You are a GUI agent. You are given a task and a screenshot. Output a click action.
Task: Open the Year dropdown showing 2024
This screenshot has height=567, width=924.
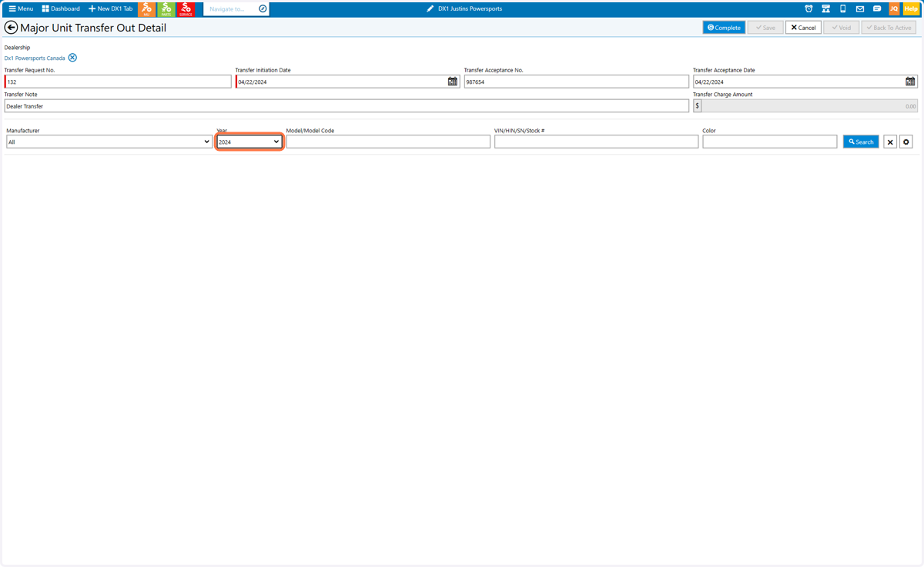pos(249,142)
